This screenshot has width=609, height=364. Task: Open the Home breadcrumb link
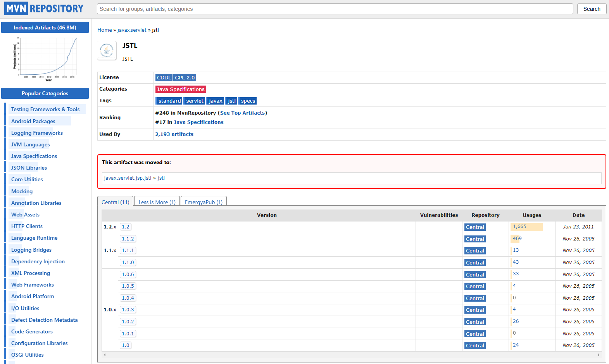point(105,30)
